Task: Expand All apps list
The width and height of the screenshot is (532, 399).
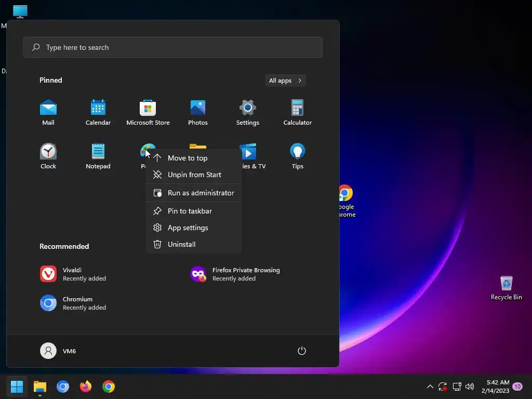Action: [x=285, y=81]
